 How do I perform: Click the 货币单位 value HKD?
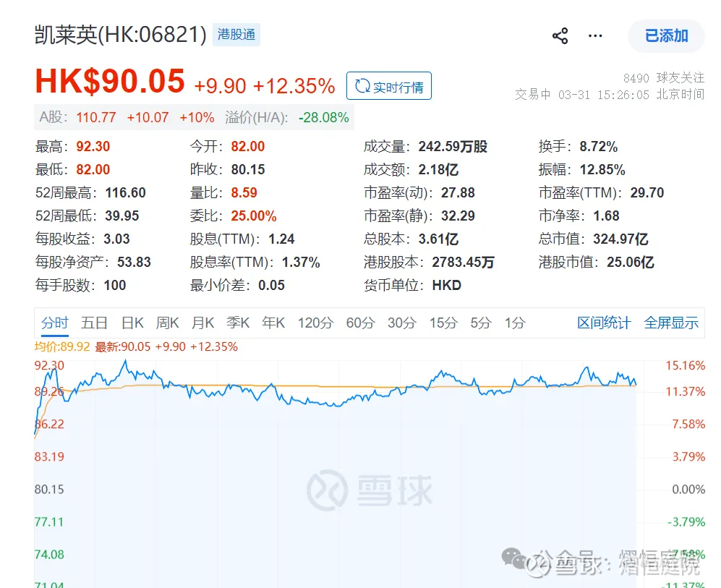(446, 285)
